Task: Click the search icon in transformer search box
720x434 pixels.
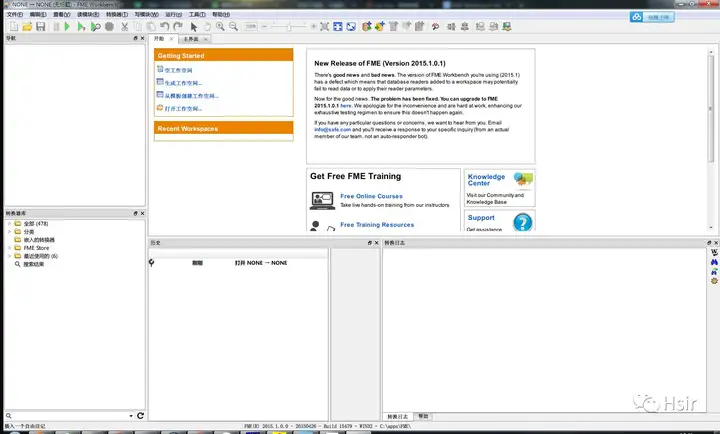Action: pos(8,416)
